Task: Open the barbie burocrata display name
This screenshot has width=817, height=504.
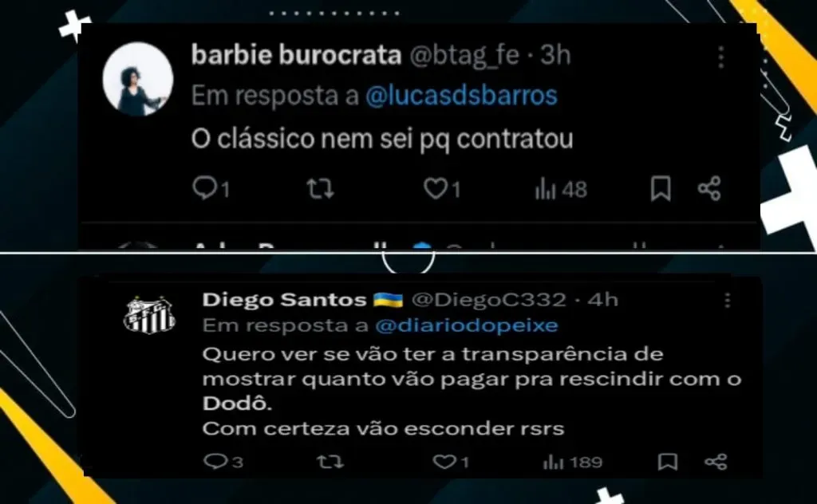Action: click(x=296, y=55)
